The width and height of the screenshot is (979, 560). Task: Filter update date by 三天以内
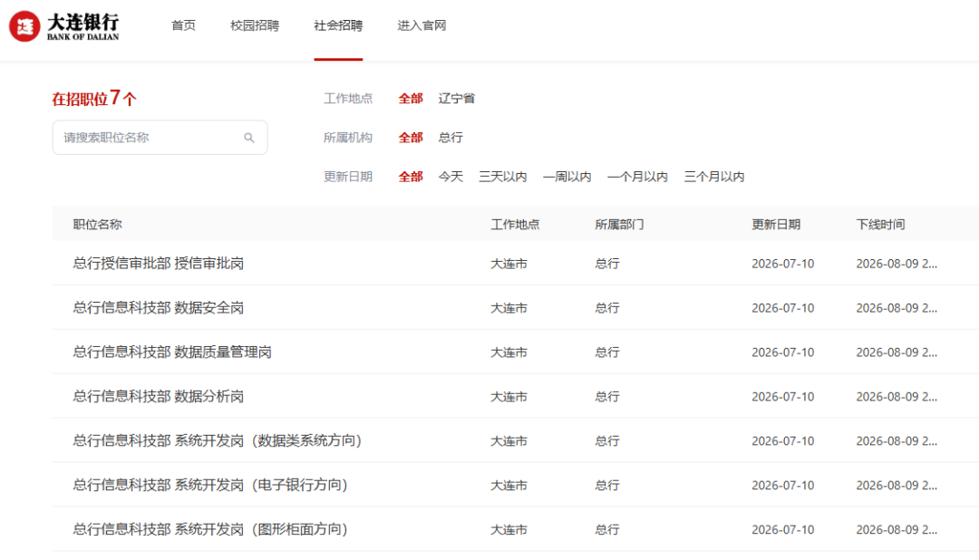[502, 178]
